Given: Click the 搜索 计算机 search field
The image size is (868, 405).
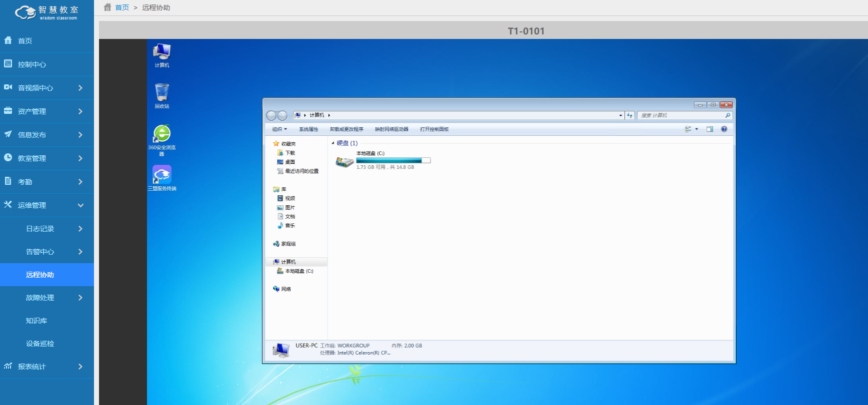Looking at the screenshot, I should point(680,115).
